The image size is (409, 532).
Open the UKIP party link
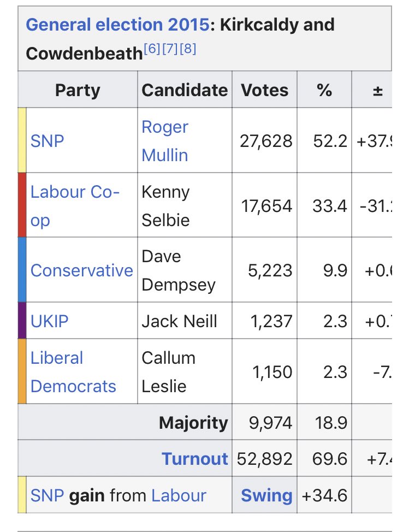click(x=50, y=321)
